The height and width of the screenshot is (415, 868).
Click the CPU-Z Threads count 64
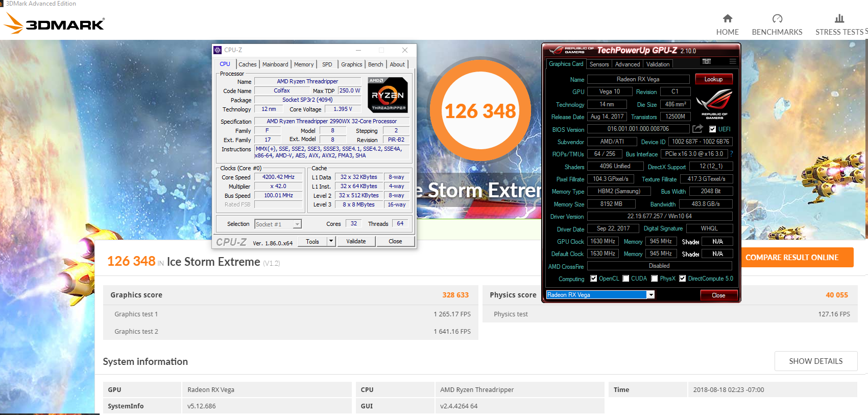tap(400, 223)
